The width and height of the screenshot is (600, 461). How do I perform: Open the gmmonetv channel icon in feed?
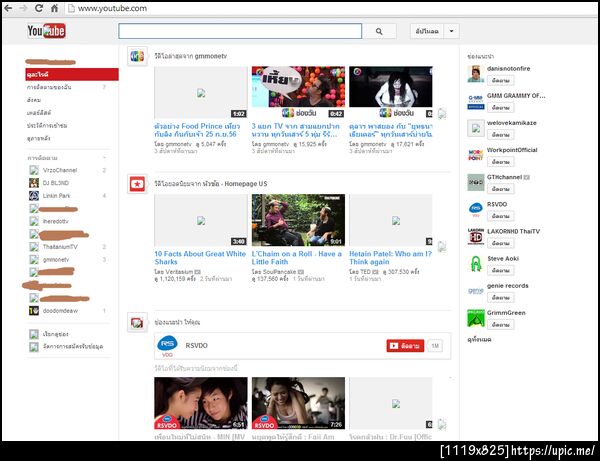pos(137,56)
